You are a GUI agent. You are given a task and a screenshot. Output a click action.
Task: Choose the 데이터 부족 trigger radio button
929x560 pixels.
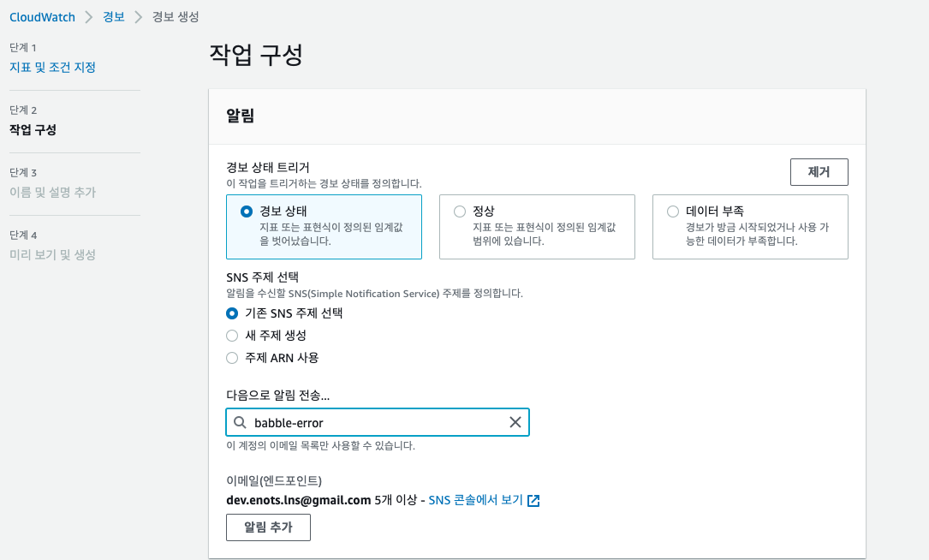[673, 211]
